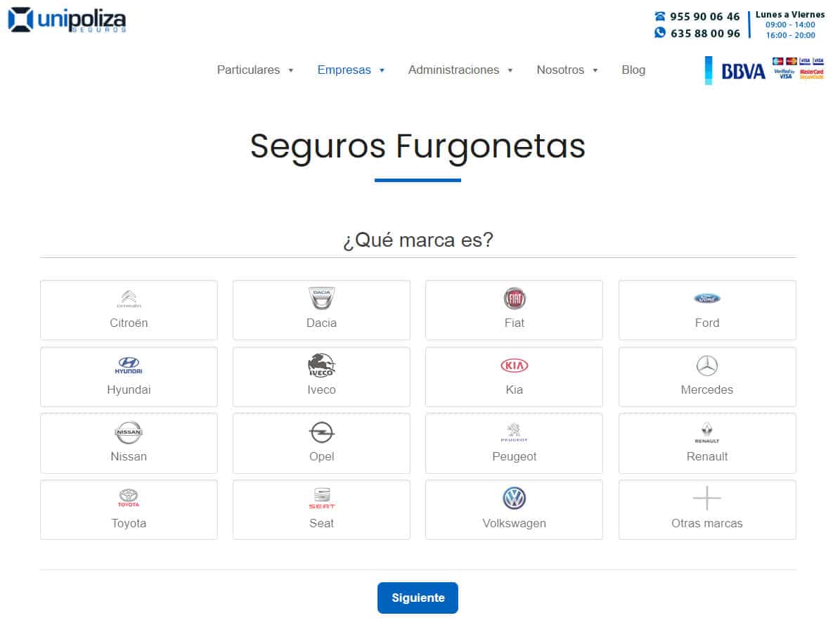Pick the Ford oval logo
The height and width of the screenshot is (625, 840).
(706, 299)
